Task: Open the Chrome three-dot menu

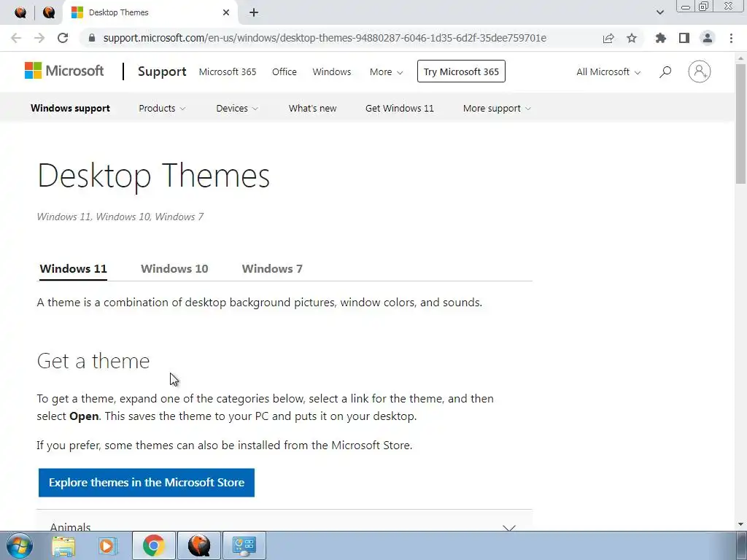Action: click(x=731, y=38)
